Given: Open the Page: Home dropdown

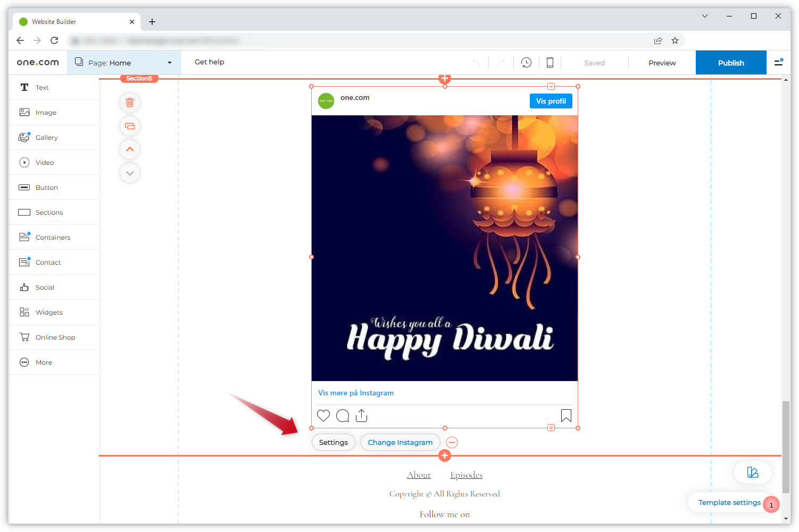Looking at the screenshot, I should (123, 62).
